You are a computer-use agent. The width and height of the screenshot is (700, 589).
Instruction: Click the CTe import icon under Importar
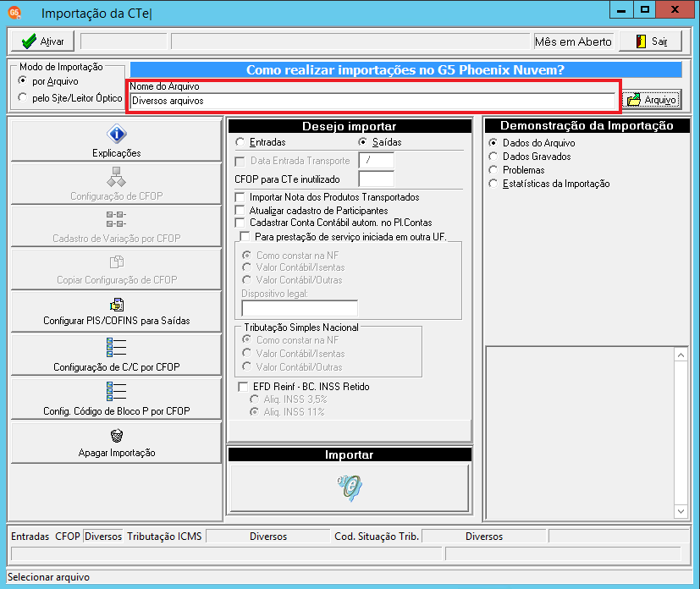tap(350, 487)
